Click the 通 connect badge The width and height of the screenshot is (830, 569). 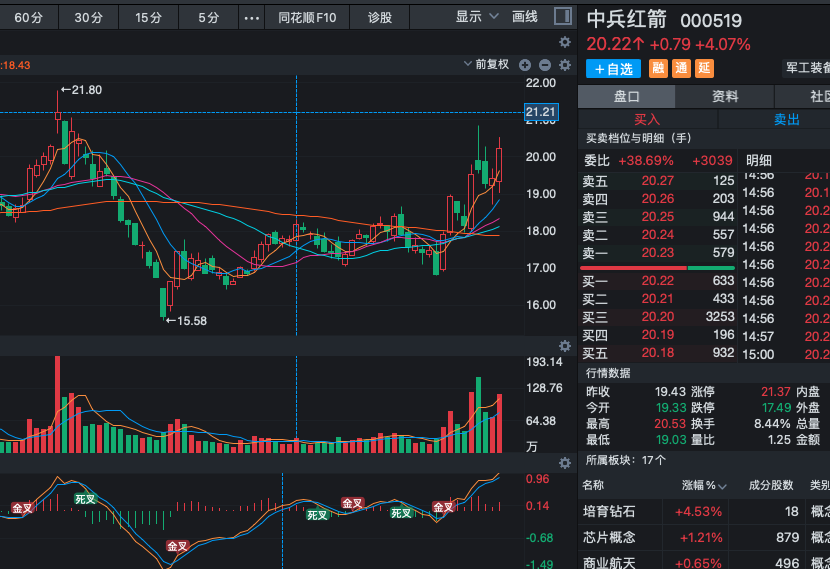point(681,68)
